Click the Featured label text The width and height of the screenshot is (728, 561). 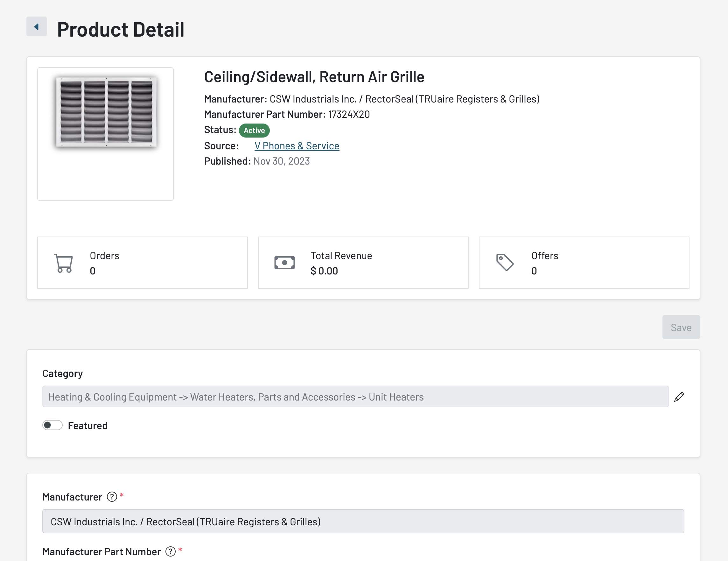pos(88,426)
